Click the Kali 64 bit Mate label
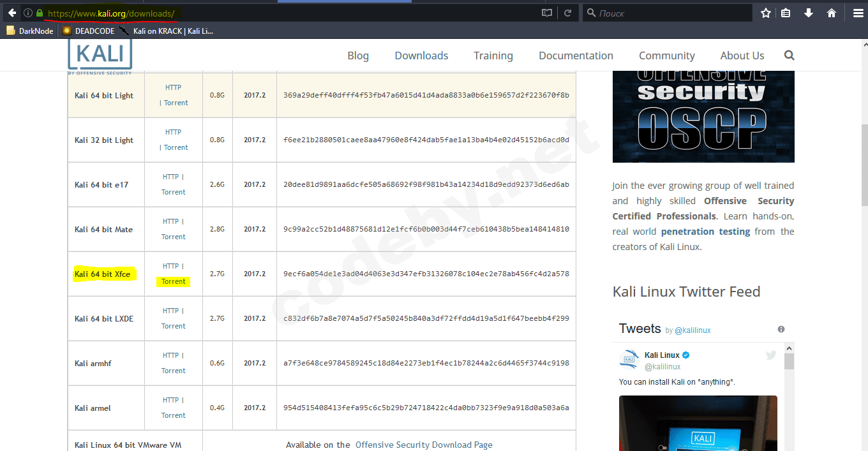 [x=103, y=230]
